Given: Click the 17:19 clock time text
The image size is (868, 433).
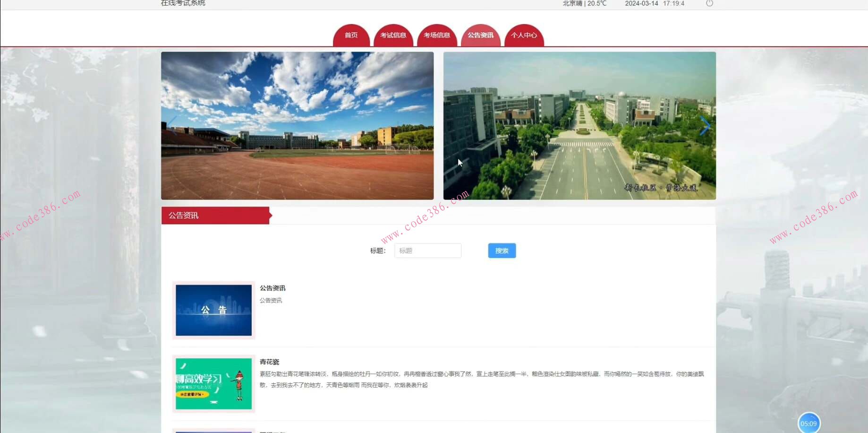Looking at the screenshot, I should 673,3.
